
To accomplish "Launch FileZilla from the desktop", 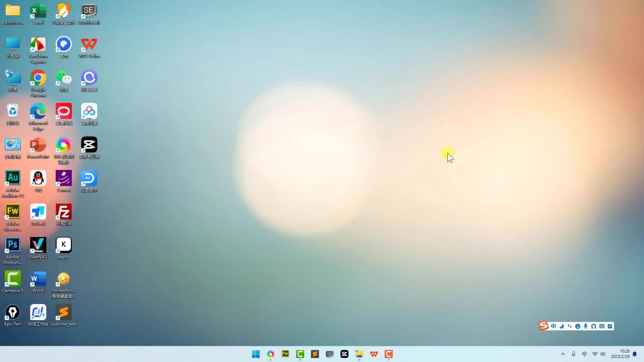I will [63, 212].
